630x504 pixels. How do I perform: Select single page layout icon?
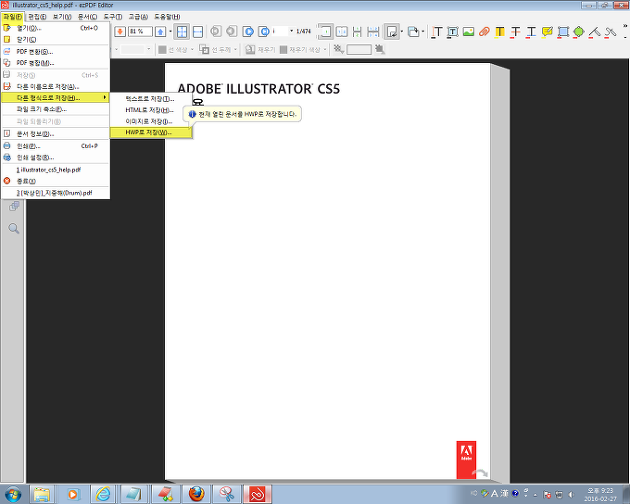325,31
